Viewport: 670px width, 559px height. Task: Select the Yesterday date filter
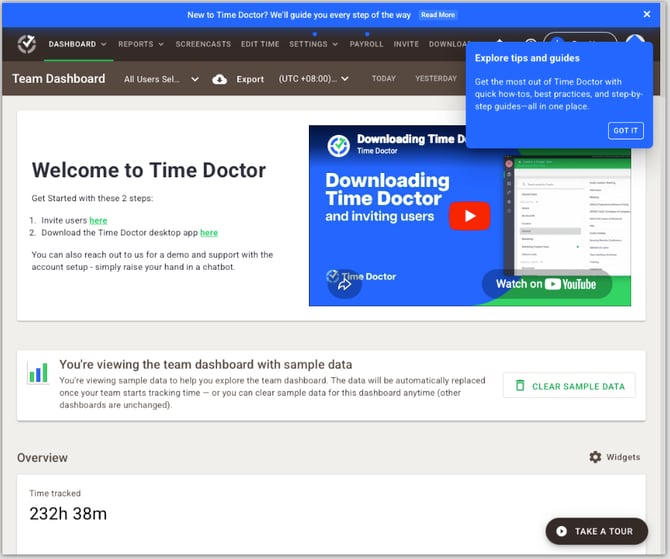(x=436, y=79)
